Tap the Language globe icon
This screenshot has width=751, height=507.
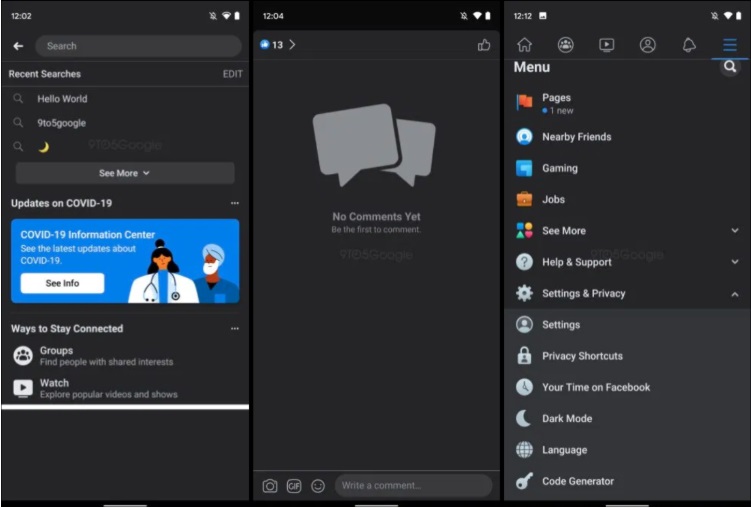coord(524,450)
